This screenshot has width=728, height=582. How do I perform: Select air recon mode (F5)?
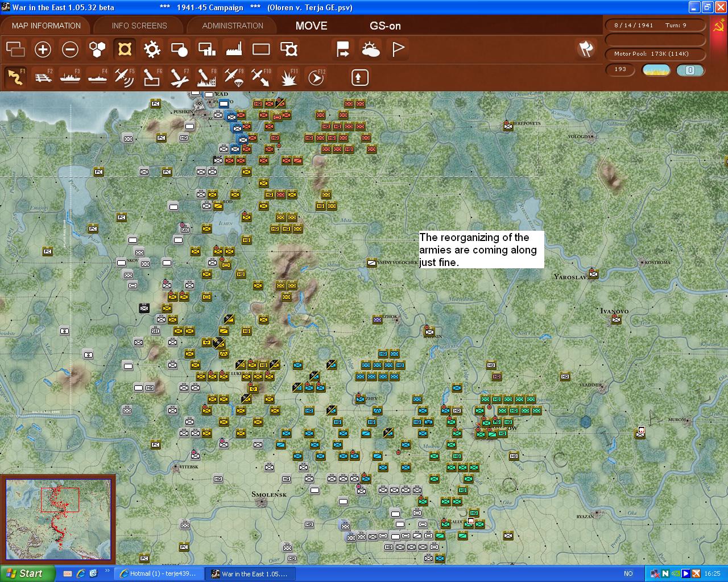coord(125,77)
